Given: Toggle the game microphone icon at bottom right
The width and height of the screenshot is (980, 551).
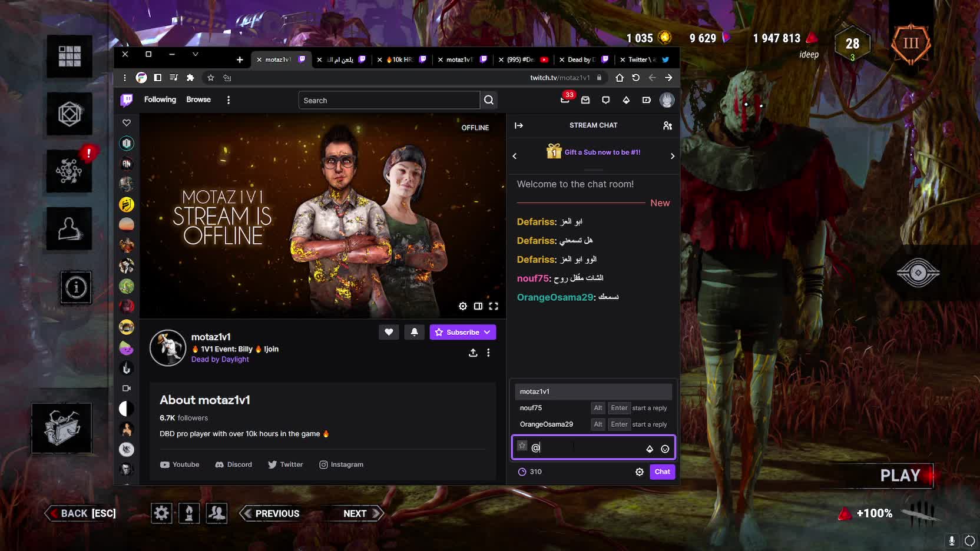Looking at the screenshot, I should [952, 540].
